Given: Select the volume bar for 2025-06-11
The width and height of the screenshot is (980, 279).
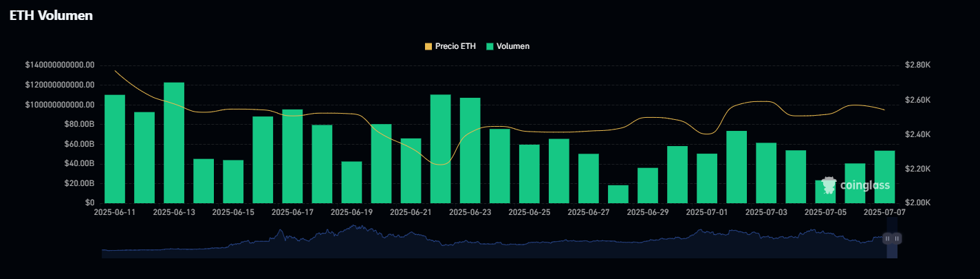Looking at the screenshot, I should [115, 149].
